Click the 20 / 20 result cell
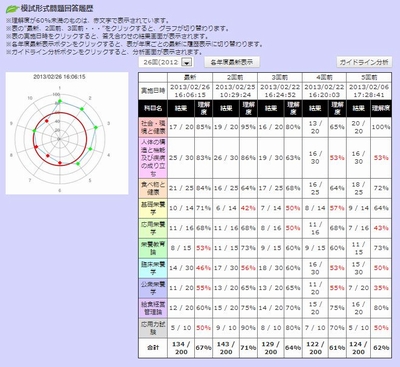Screen dimensions: 400x367 pyautogui.click(x=358, y=127)
